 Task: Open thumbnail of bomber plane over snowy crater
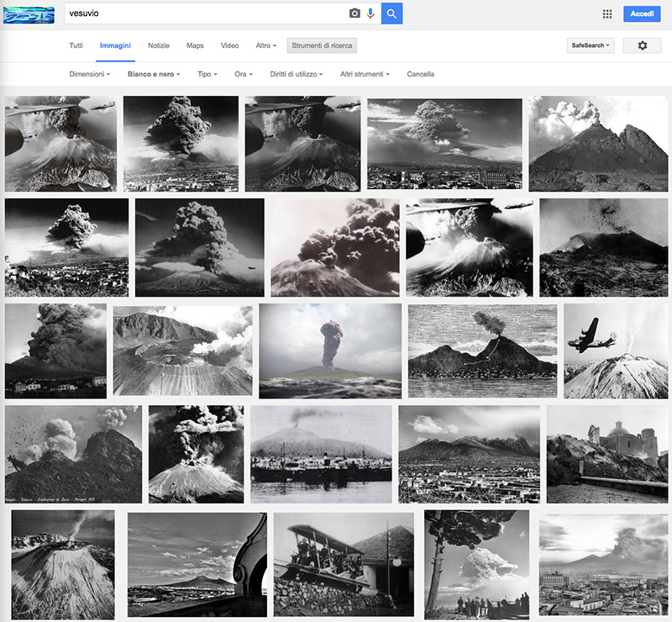tap(616, 351)
